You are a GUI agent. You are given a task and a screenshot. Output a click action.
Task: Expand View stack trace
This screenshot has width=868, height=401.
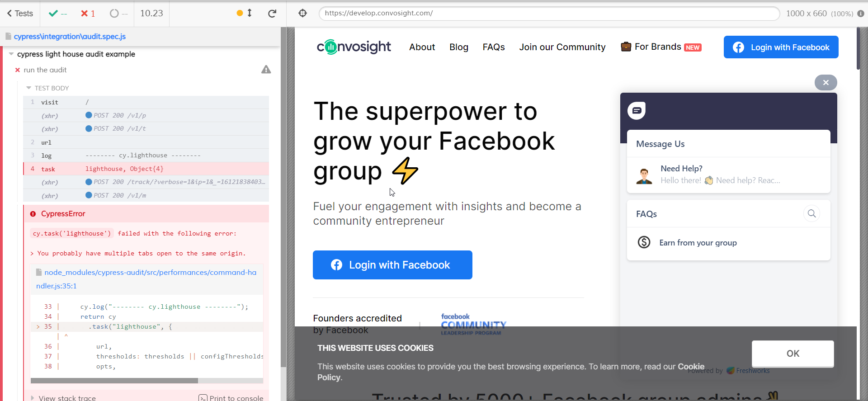[63, 398]
